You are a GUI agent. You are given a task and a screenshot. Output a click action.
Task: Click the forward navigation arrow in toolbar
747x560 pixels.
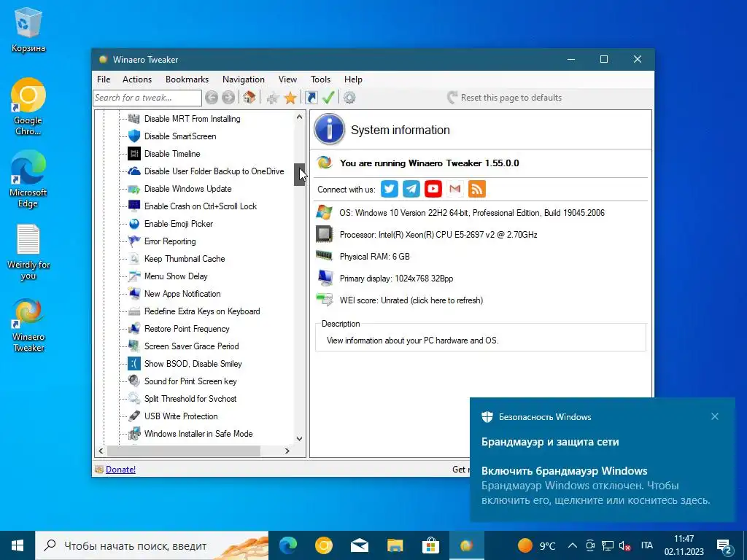coord(228,98)
